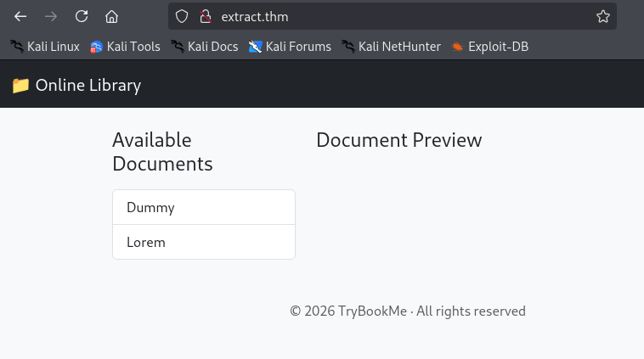644x359 pixels.
Task: Select the Lorem document
Action: 204,242
